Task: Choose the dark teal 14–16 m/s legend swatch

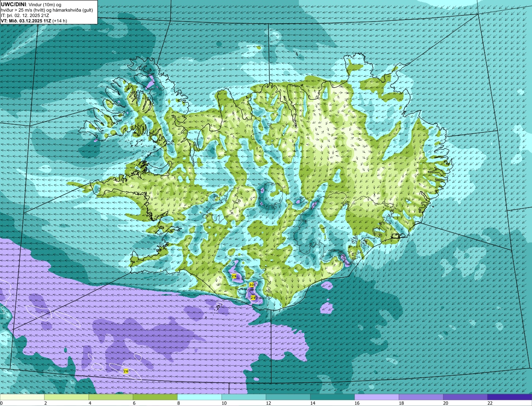Action: [x=332, y=397]
